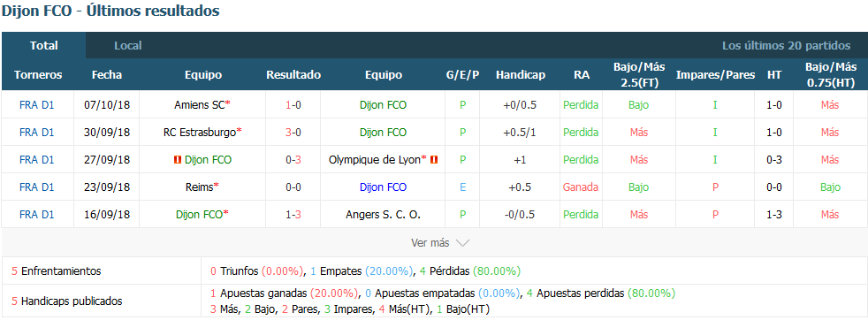The width and height of the screenshot is (868, 320).
Task: Open Los últimos 20 partidos selector
Action: pyautogui.click(x=786, y=45)
